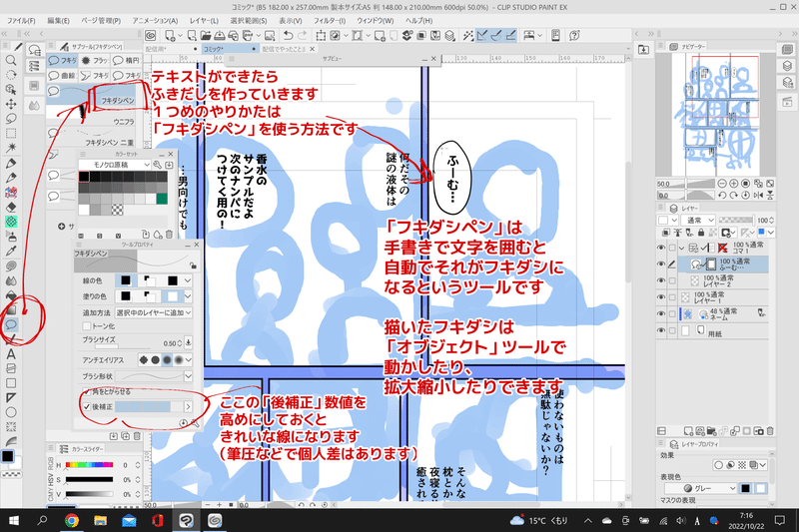This screenshot has width=799, height=532.
Task: Select the ウニフラ sub tool
Action: coord(92,116)
